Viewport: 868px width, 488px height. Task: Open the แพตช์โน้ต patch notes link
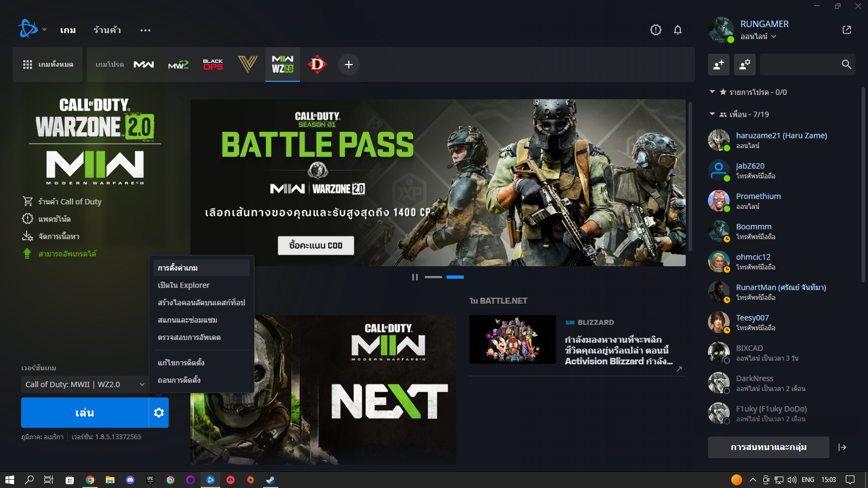click(47, 219)
